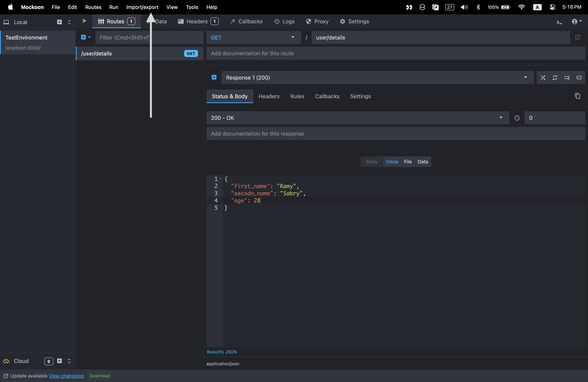This screenshot has width=588, height=382.
Task: Open the Logs tab
Action: click(284, 22)
